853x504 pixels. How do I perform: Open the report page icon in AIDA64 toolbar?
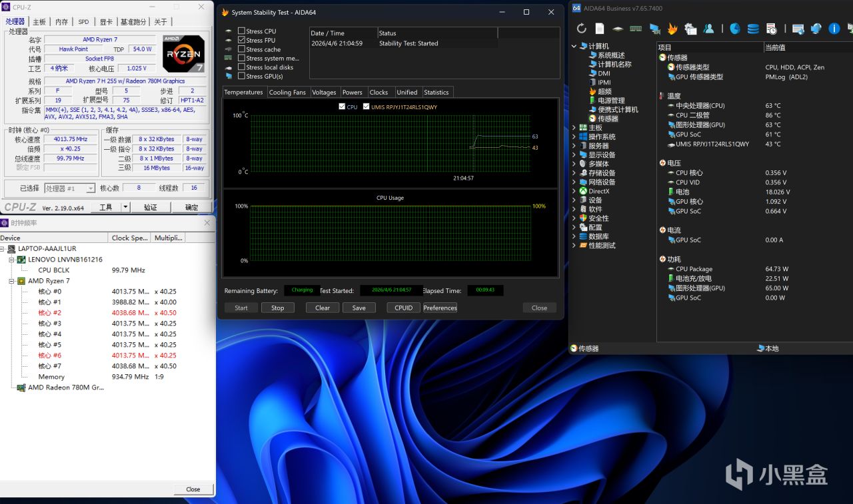tap(600, 29)
